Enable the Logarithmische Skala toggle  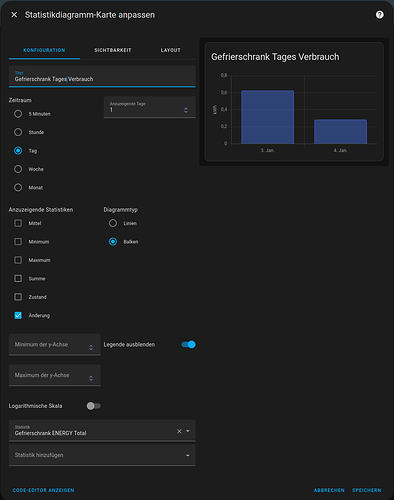[x=93, y=406]
